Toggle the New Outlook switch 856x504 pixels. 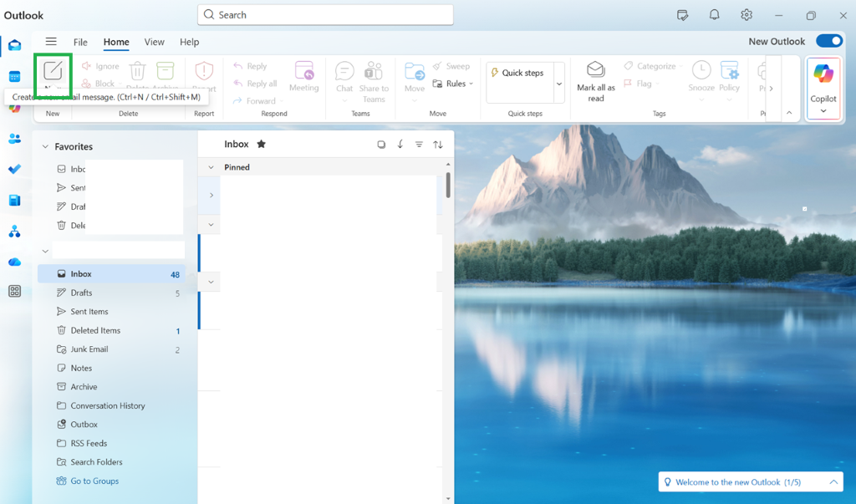pyautogui.click(x=828, y=41)
